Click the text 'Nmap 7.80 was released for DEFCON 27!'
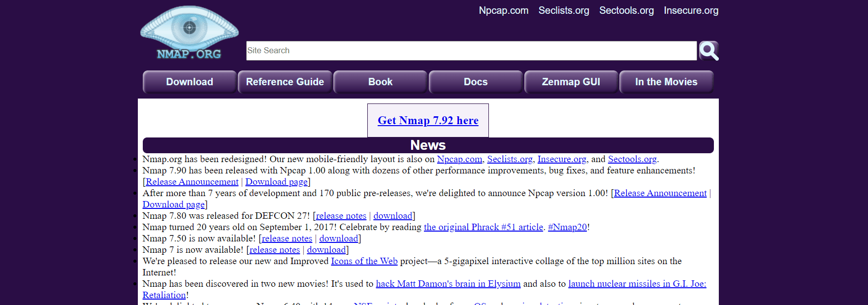The width and height of the screenshot is (868, 305). pyautogui.click(x=226, y=216)
